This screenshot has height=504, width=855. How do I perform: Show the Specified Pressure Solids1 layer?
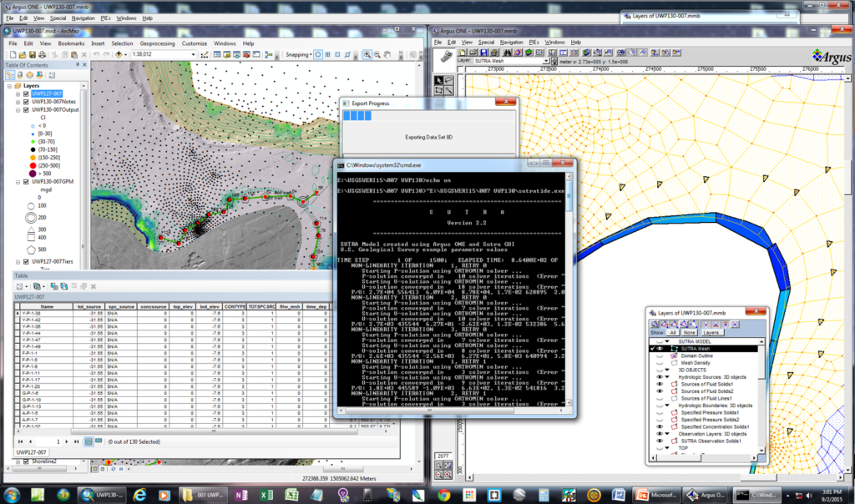pyautogui.click(x=660, y=412)
